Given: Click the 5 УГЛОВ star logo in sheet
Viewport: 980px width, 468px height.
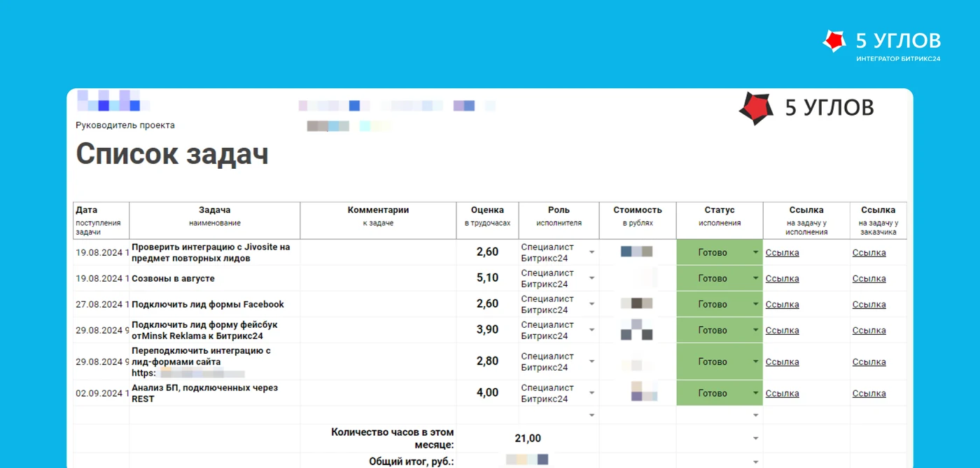Looking at the screenshot, I should click(756, 108).
